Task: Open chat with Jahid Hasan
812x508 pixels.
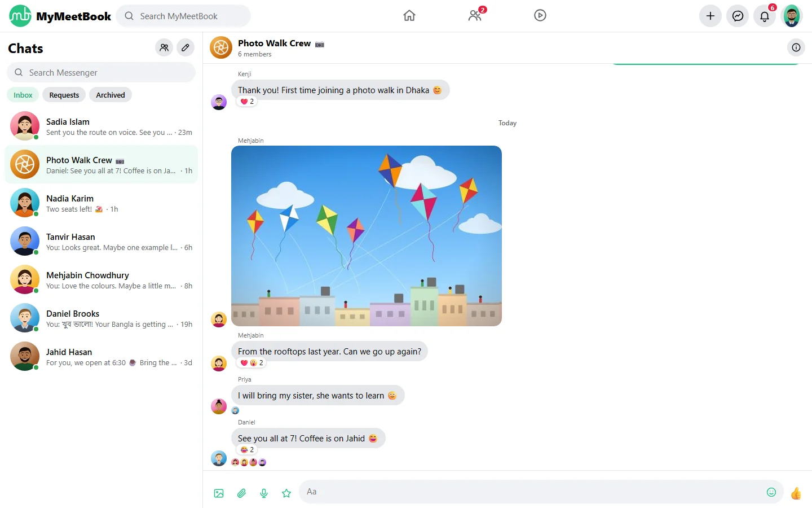Action: pyautogui.click(x=101, y=356)
